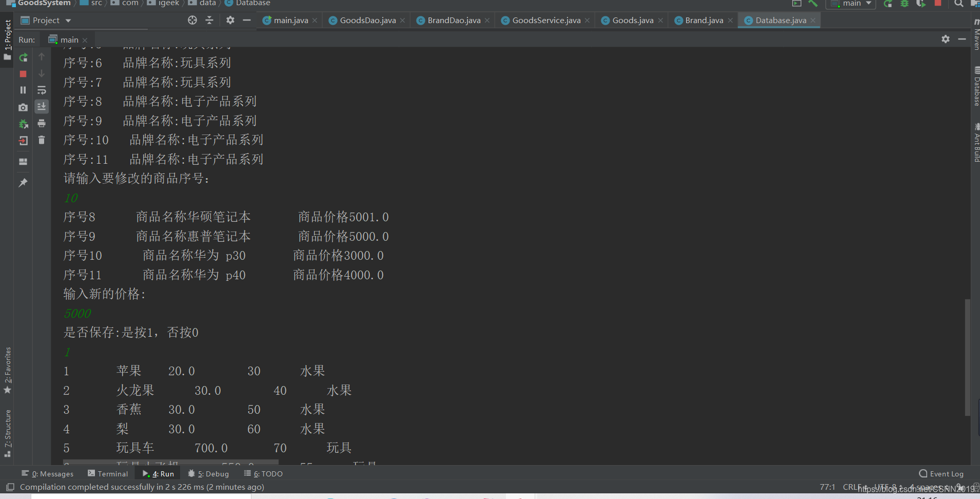Open the Maven side panel

[x=976, y=35]
